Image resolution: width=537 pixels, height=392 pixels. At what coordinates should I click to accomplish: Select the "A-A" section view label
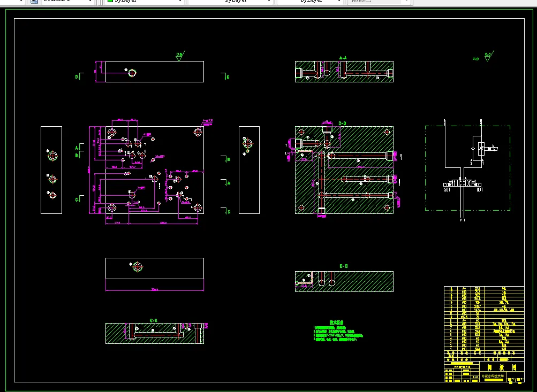(x=343, y=58)
